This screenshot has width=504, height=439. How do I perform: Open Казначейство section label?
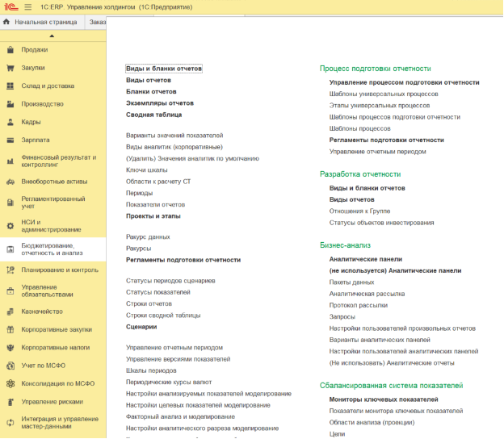pos(42,311)
